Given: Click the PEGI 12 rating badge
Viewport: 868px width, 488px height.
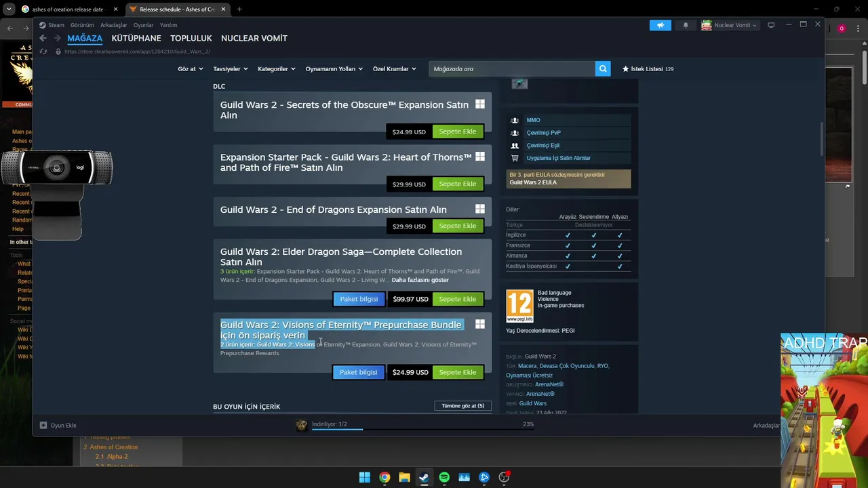Looking at the screenshot, I should click(x=519, y=306).
